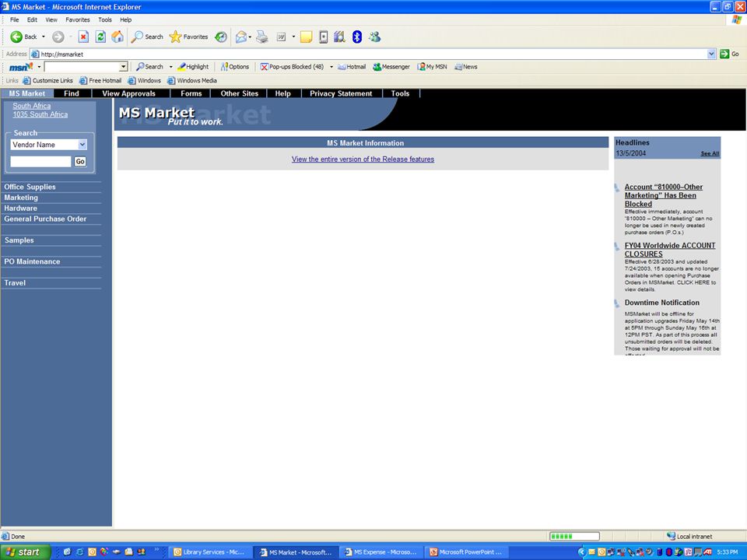This screenshot has height=560, width=747.
Task: Expand the Mail button dropdown arrow
Action: point(250,37)
